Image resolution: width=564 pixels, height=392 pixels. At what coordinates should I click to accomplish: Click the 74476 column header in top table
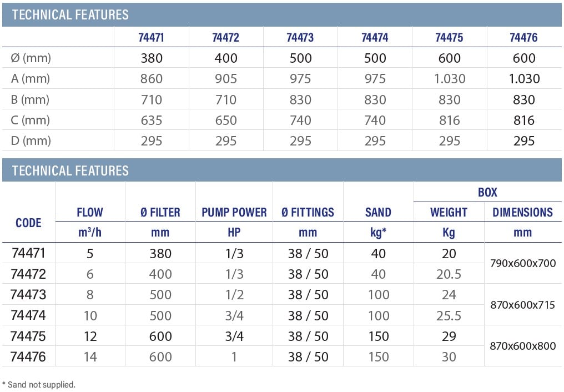(523, 38)
